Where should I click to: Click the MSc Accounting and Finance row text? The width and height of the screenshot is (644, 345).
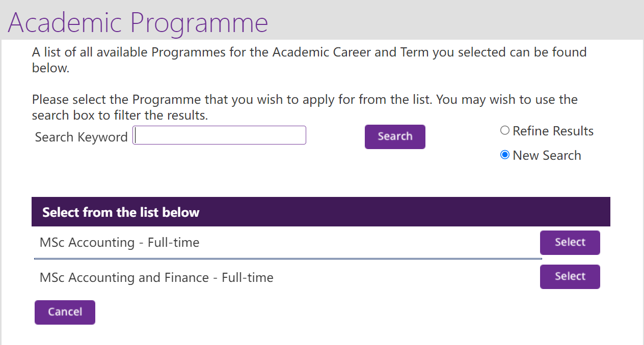coord(156,278)
